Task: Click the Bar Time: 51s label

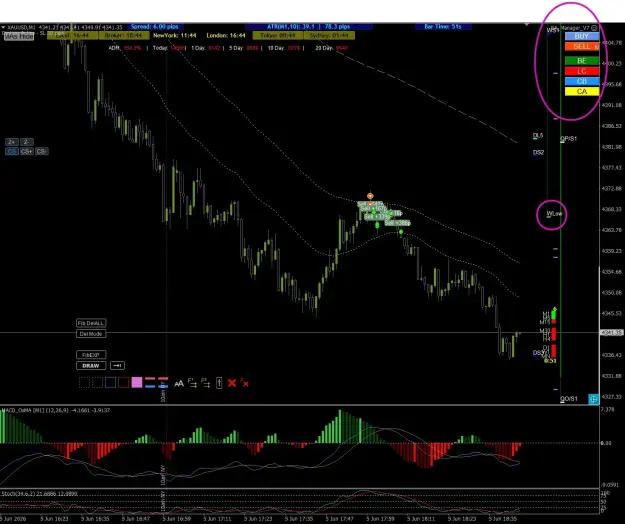Action: (x=443, y=27)
